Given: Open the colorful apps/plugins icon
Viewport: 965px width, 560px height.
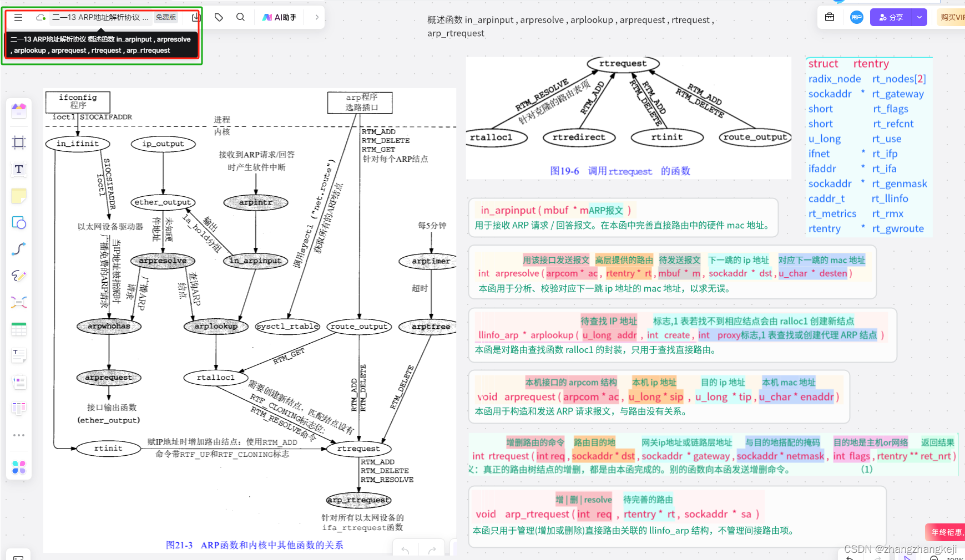Looking at the screenshot, I should [x=19, y=467].
